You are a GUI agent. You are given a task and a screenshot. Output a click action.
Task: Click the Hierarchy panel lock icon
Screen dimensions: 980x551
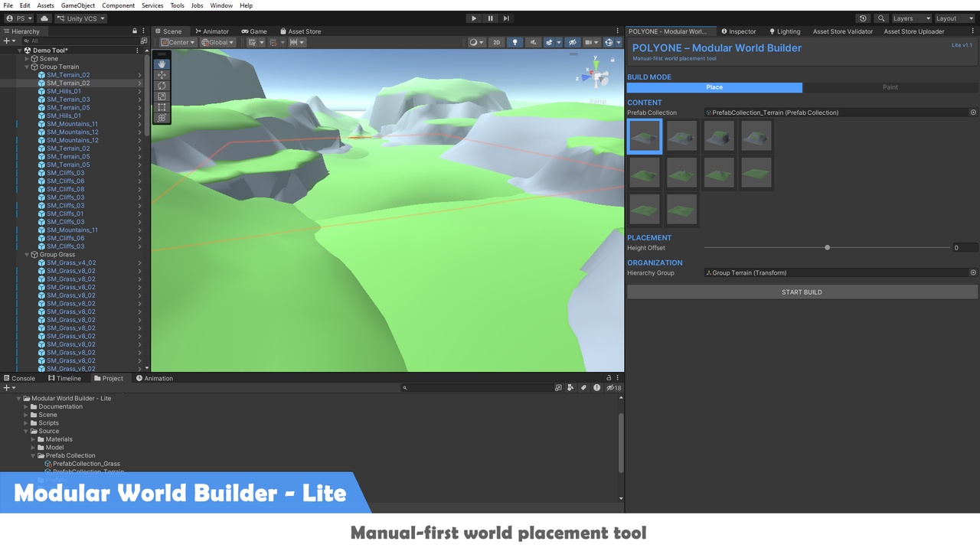click(135, 31)
